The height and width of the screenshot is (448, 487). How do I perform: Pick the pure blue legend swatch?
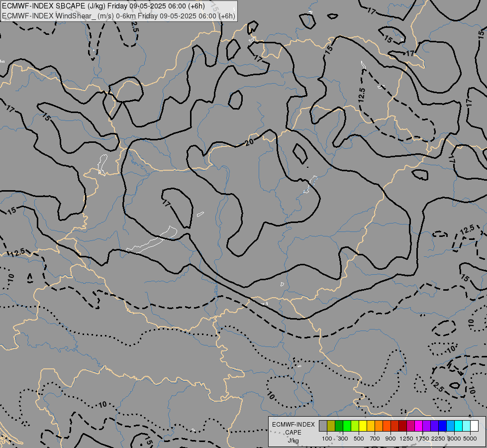[442, 426]
